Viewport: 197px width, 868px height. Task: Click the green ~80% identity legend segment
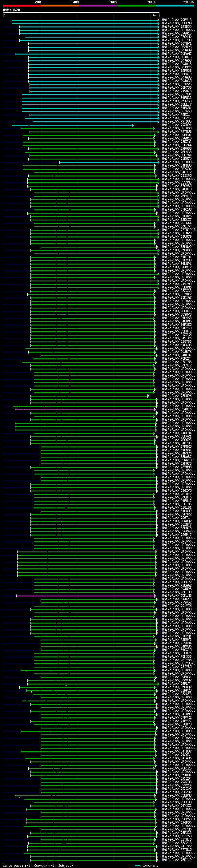click(x=137, y=6)
